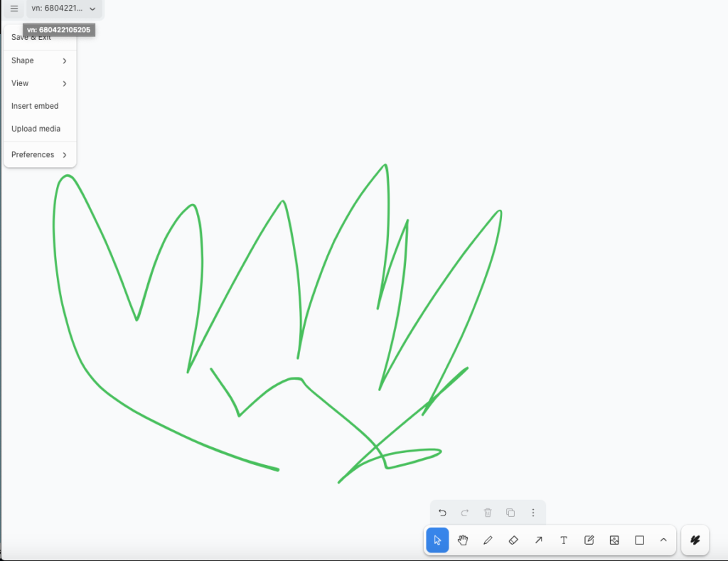728x561 pixels.
Task: Select the Text tool
Action: pos(564,540)
